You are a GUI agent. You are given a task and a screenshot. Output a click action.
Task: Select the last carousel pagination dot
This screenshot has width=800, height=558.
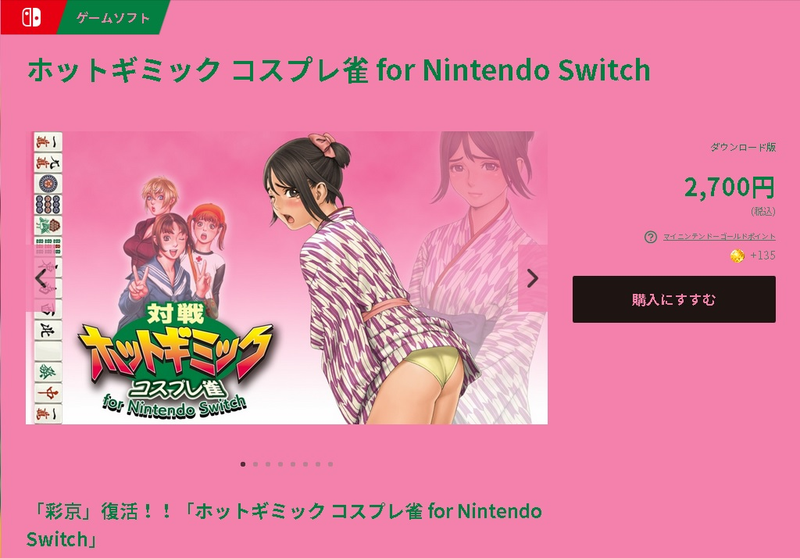330,464
